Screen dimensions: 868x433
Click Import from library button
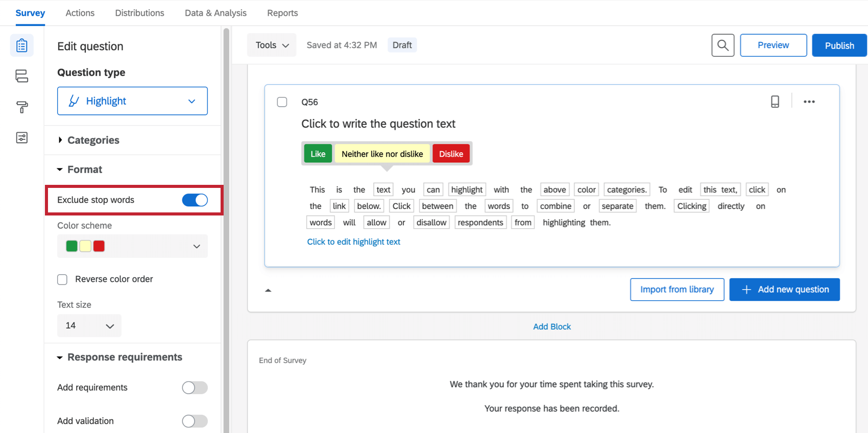click(x=677, y=290)
